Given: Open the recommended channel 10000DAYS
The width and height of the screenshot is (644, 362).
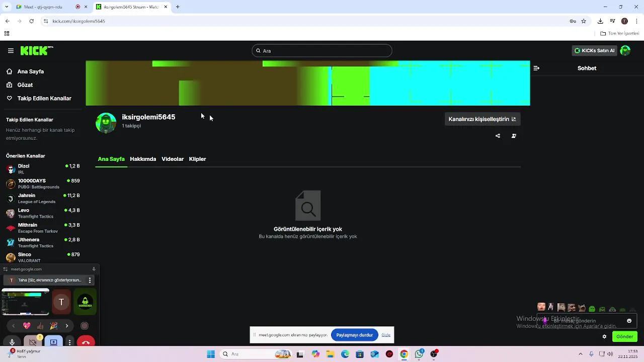Looking at the screenshot, I should 43,184.
